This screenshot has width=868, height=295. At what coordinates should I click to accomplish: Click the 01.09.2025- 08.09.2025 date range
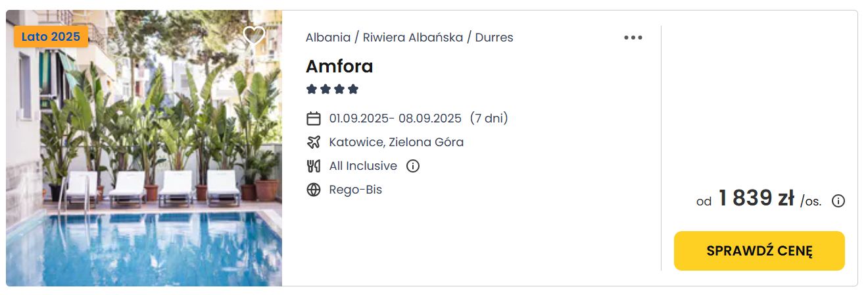pyautogui.click(x=395, y=119)
